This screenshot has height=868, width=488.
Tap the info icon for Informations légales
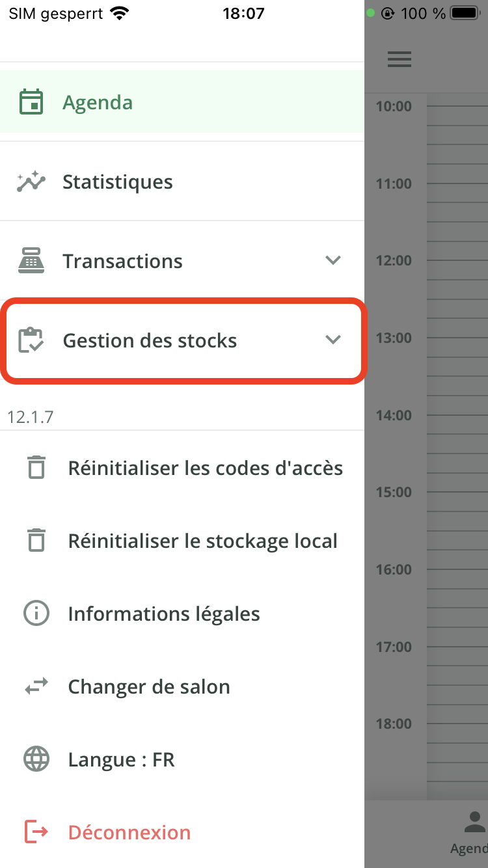tap(36, 614)
